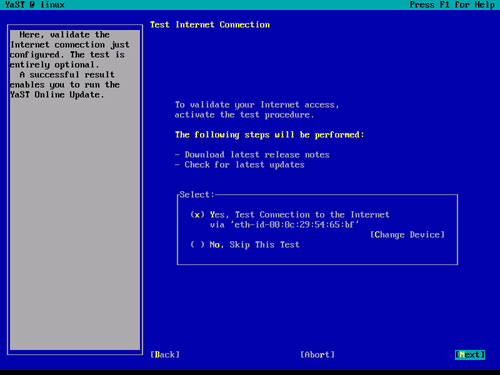Click 'Download latest release notes' line
Viewport: 500px width, 375px height.
point(257,155)
